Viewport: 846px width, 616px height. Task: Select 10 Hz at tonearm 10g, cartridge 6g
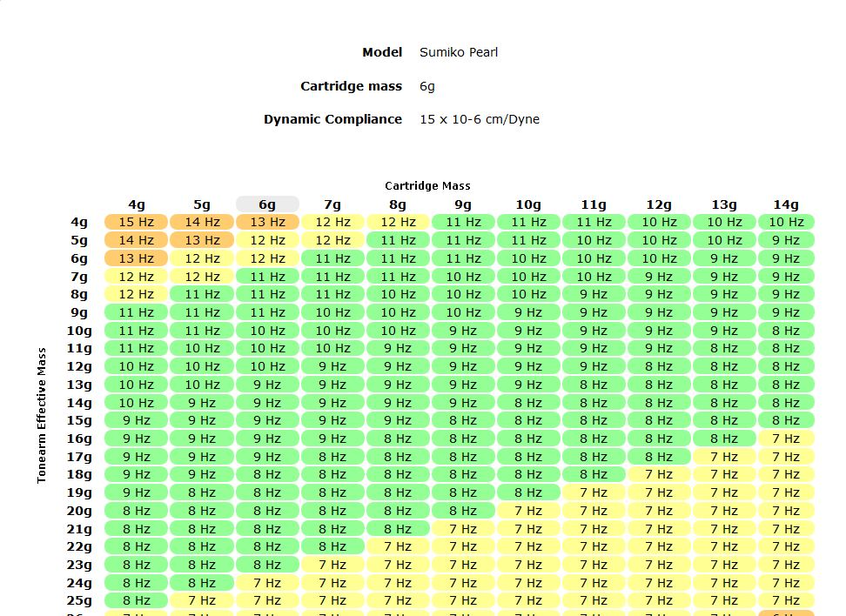tap(267, 331)
